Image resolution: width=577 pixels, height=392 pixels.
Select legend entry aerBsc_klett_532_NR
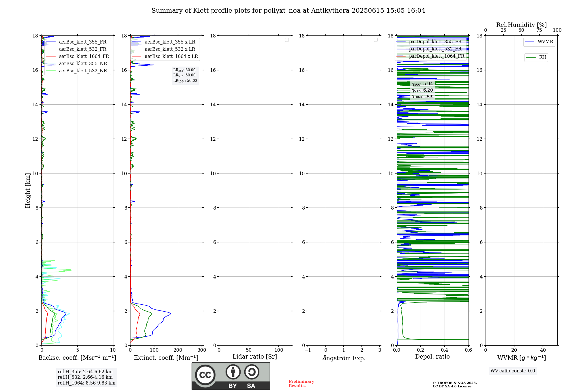78,71
